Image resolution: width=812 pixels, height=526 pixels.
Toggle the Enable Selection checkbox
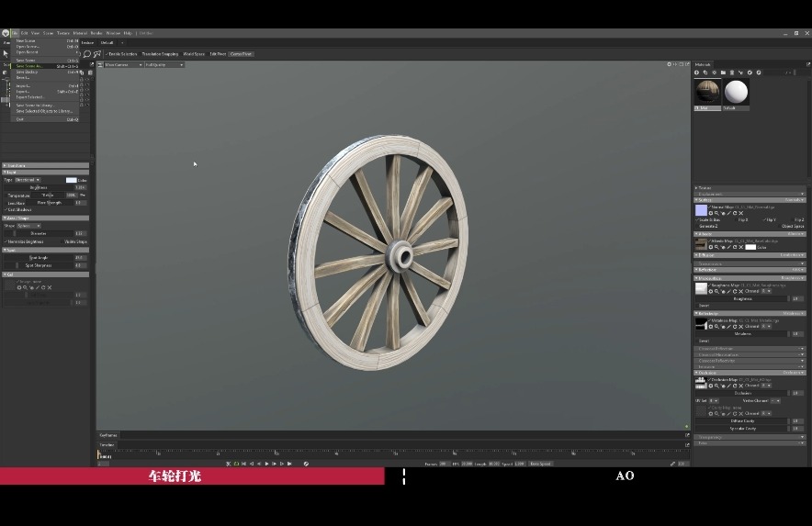point(107,54)
